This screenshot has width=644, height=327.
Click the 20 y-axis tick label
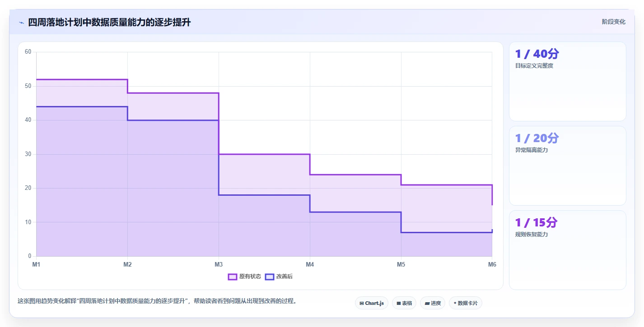click(x=28, y=188)
